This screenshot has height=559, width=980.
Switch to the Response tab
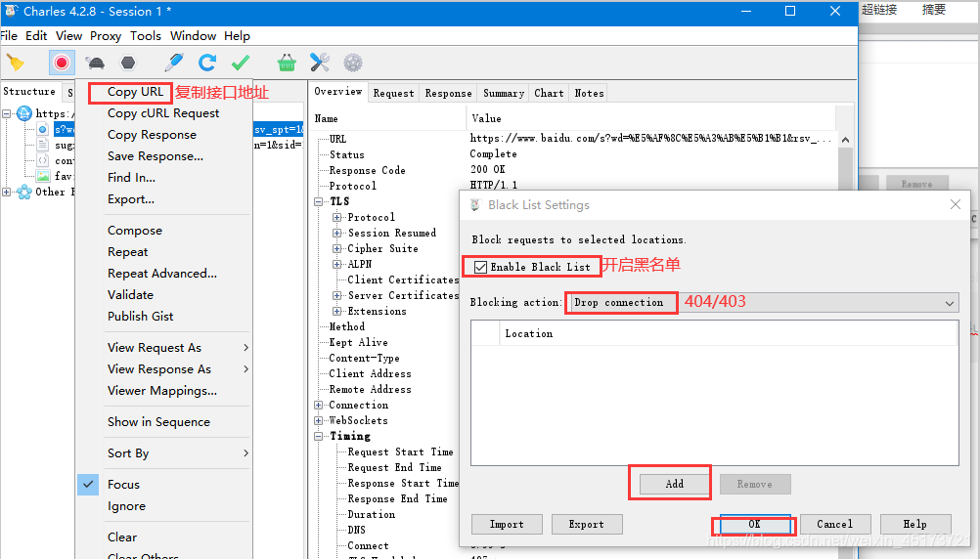448,93
